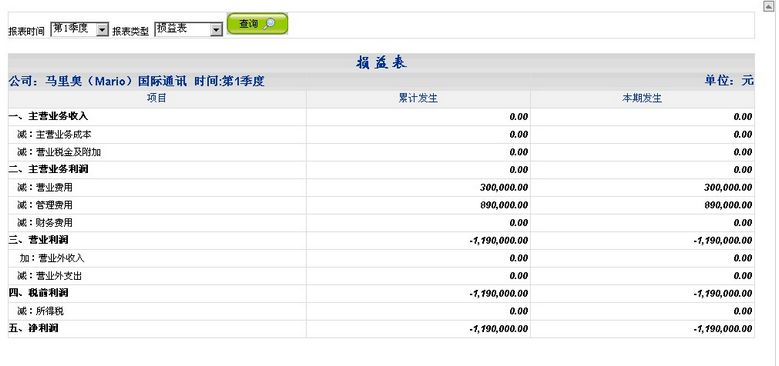Select the 减：管理费用 row label
The width and height of the screenshot is (779, 366).
click(x=45, y=205)
